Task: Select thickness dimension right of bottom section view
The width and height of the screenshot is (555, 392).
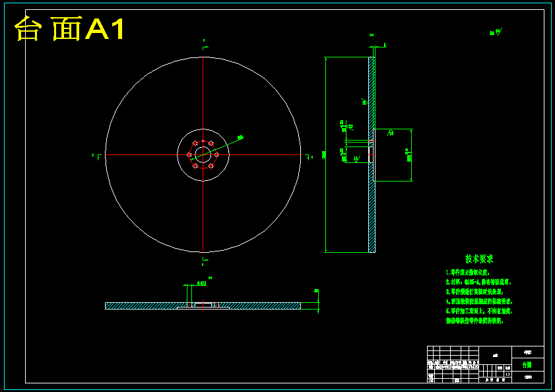Action: coord(317,301)
